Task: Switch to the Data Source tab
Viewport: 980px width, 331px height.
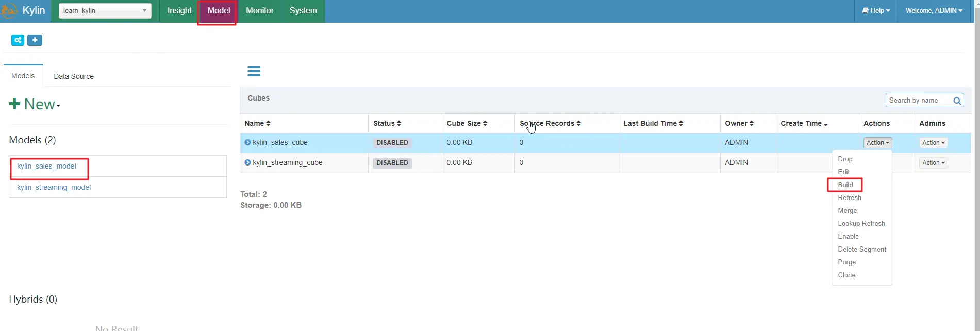Action: coord(74,76)
